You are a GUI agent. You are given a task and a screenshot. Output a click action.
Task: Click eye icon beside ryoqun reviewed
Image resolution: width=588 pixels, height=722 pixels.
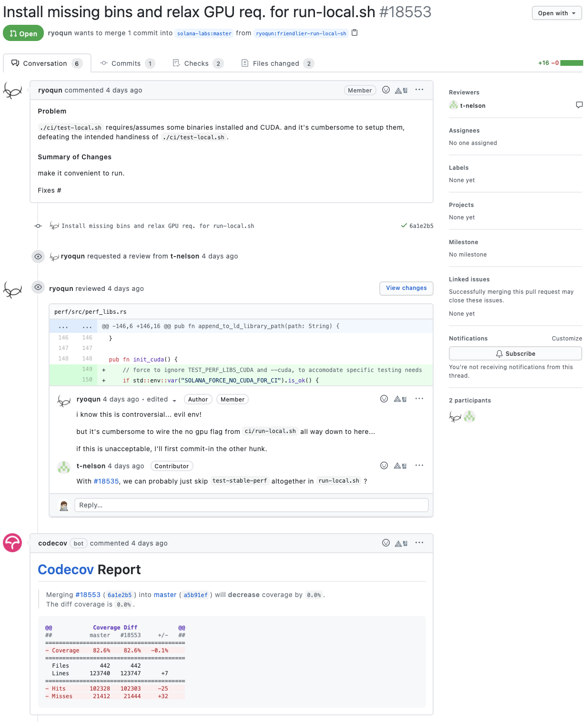point(38,287)
